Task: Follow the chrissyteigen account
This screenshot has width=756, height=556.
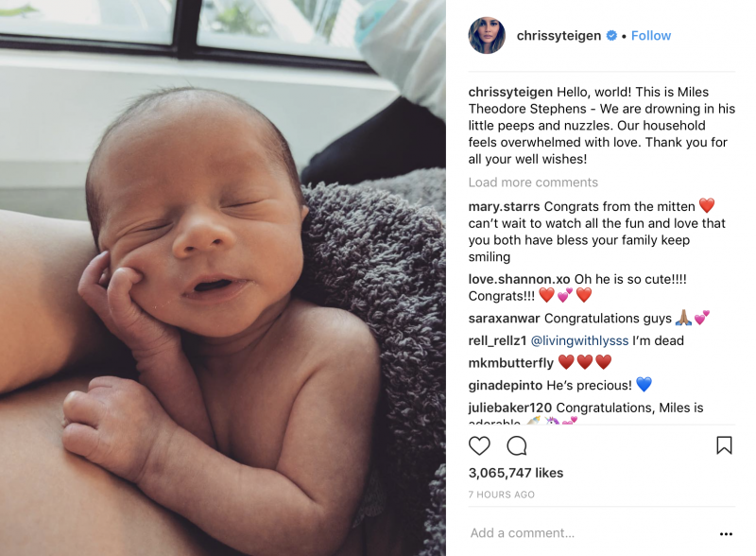Action: (x=651, y=36)
